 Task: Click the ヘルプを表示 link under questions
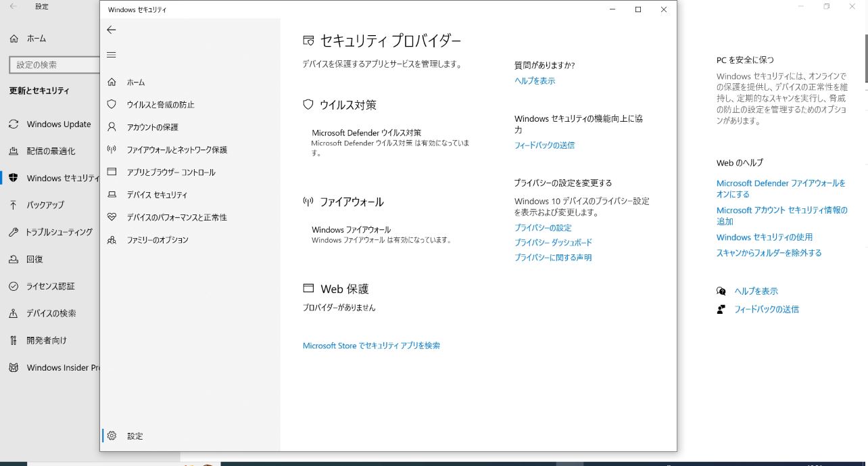535,80
